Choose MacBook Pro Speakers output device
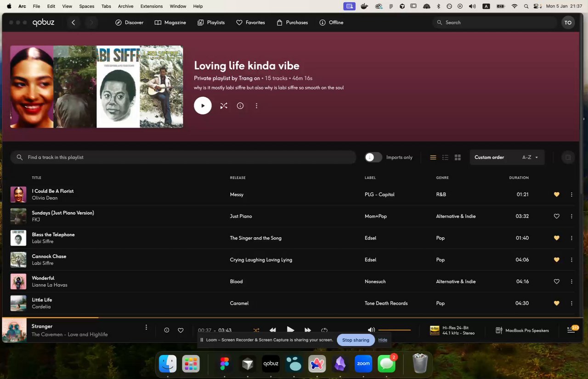Image resolution: width=588 pixels, height=379 pixels. pyautogui.click(x=522, y=330)
